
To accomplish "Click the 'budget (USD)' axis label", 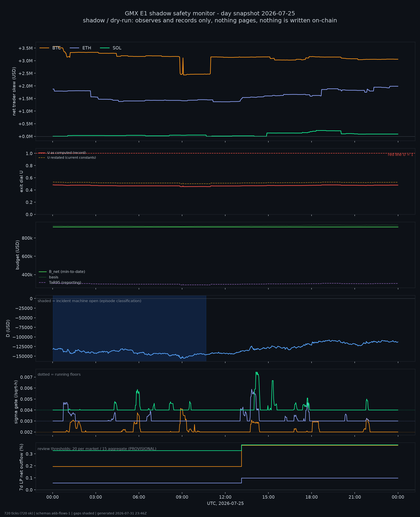I will pos(17,255).
